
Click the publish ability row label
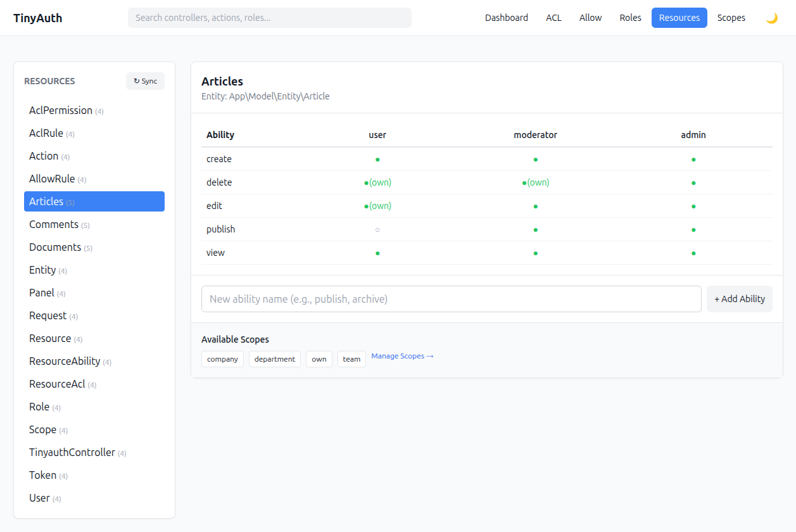click(220, 229)
